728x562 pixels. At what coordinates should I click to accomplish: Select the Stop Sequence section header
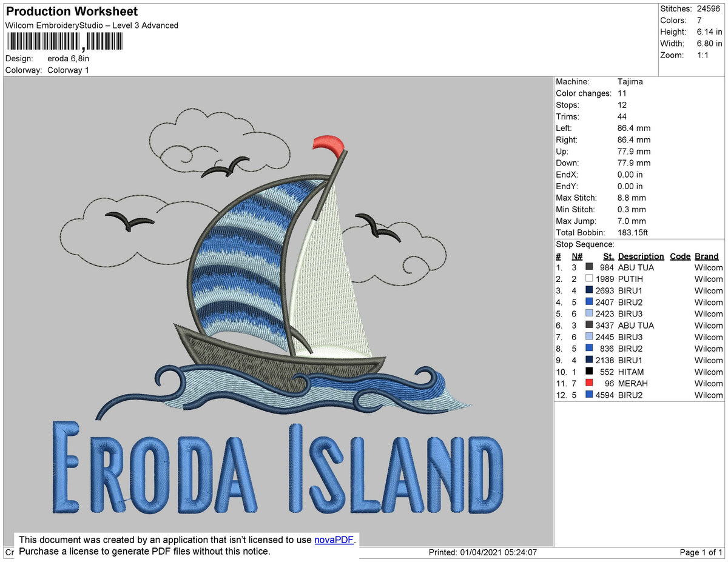[x=586, y=244]
